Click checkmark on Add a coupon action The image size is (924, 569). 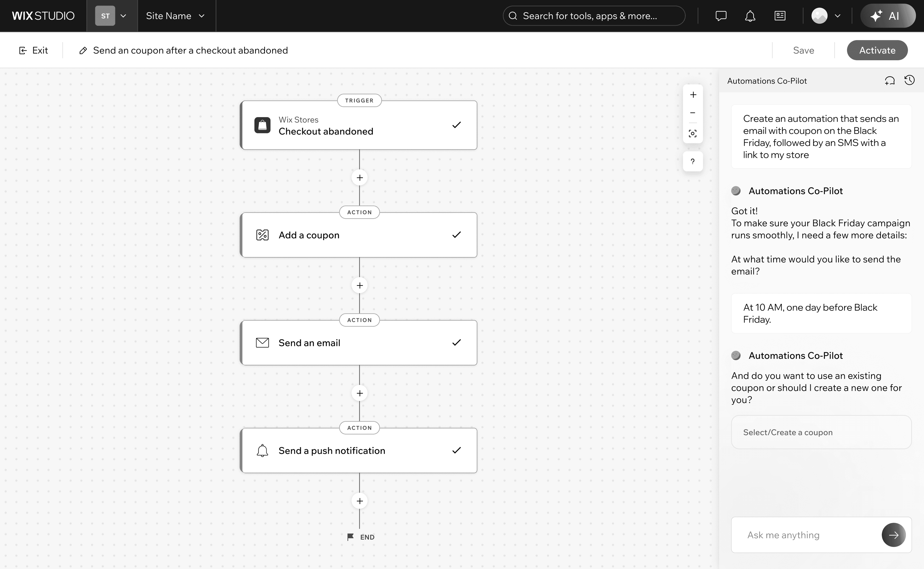click(456, 235)
